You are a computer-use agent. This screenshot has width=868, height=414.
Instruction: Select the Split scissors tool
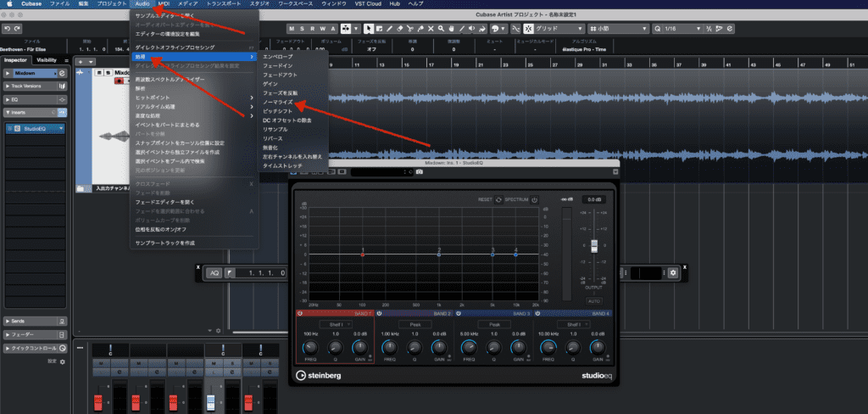coord(409,28)
